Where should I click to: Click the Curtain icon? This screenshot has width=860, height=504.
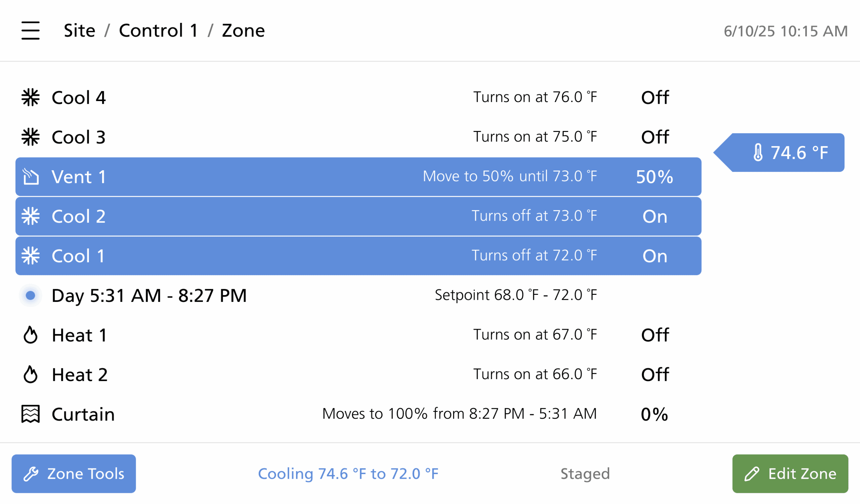tap(30, 414)
